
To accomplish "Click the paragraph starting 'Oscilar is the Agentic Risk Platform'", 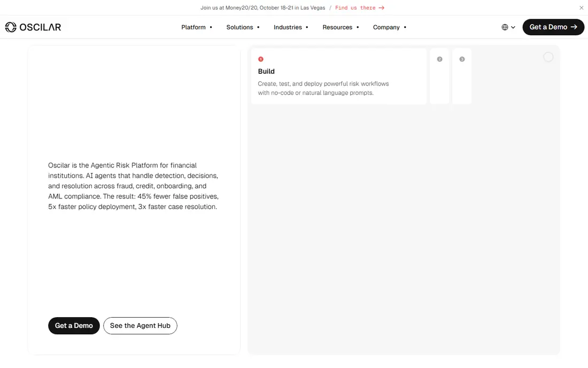I will 133,186.
